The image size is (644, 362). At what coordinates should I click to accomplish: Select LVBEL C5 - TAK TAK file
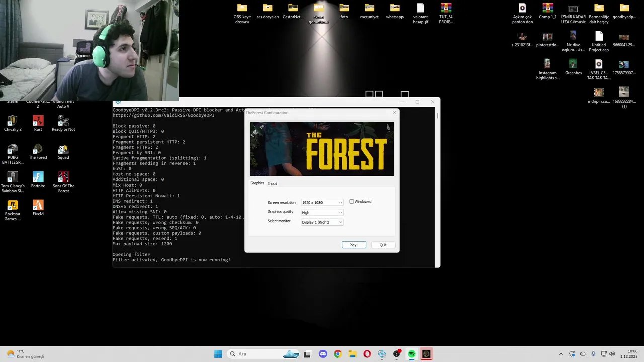pyautogui.click(x=599, y=70)
